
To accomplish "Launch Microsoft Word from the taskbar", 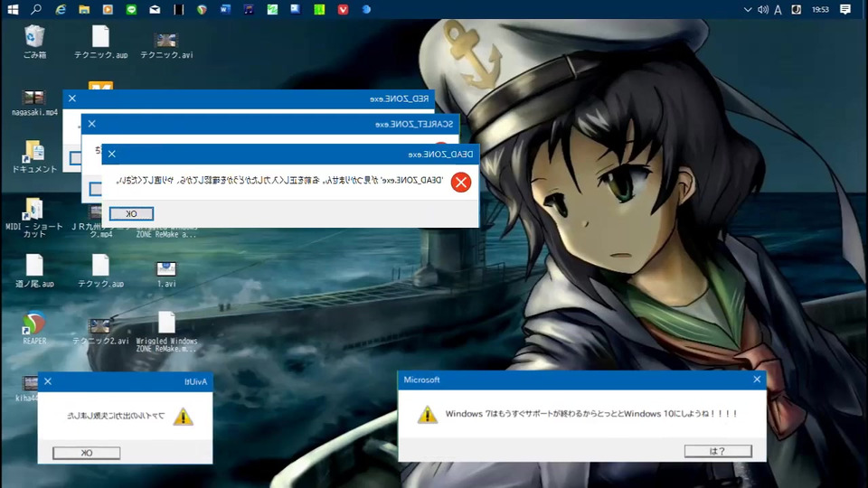I will (225, 9).
